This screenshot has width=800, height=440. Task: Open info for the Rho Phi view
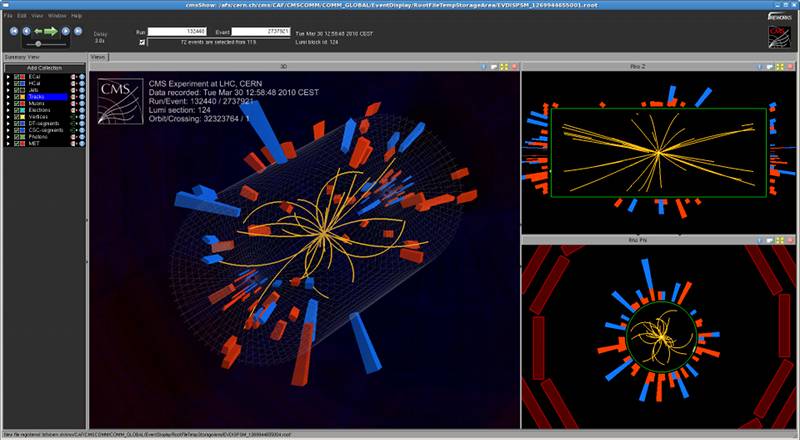[x=760, y=239]
